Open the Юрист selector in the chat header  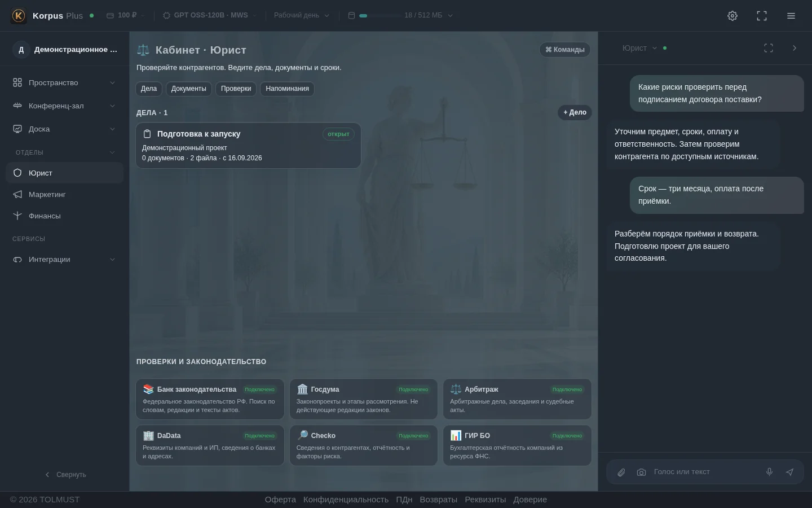point(640,48)
